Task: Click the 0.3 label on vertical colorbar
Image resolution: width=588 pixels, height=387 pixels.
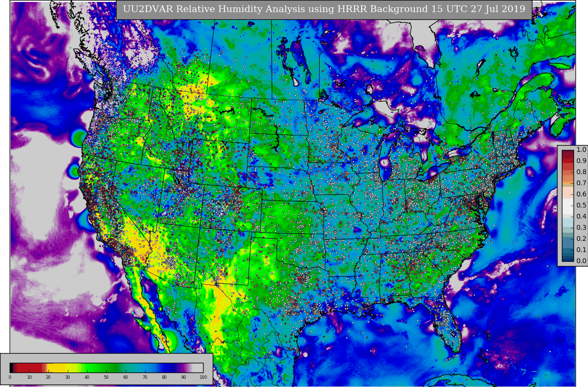Action: [x=581, y=227]
